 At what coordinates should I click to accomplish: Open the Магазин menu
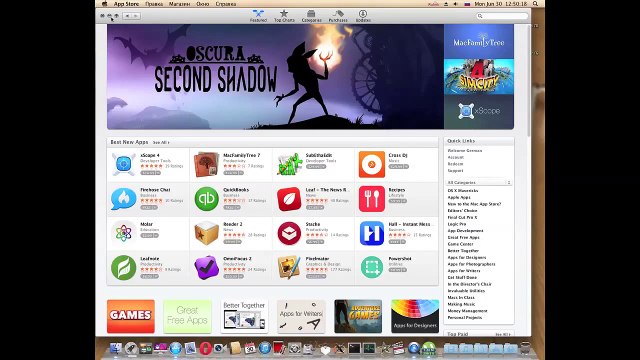tap(179, 4)
